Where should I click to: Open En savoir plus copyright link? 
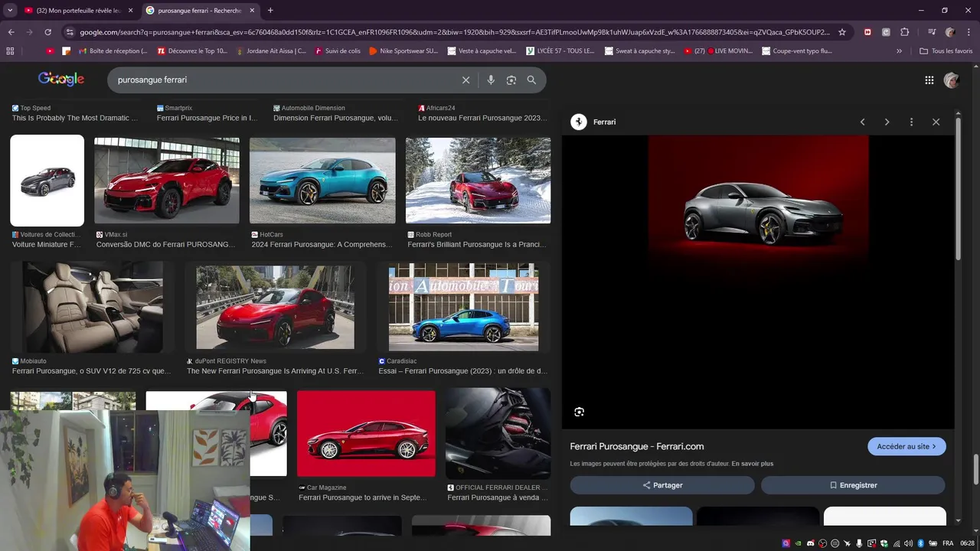tap(752, 464)
